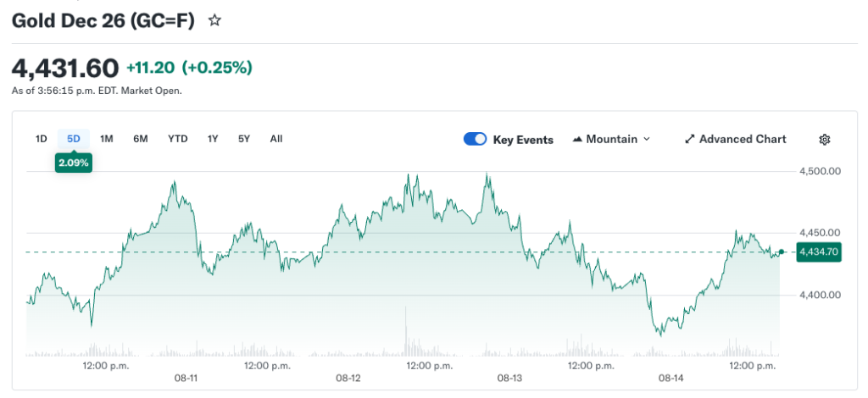Image resolution: width=868 pixels, height=398 pixels.
Task: Click the (+0.25%) percent change
Action: (x=217, y=68)
